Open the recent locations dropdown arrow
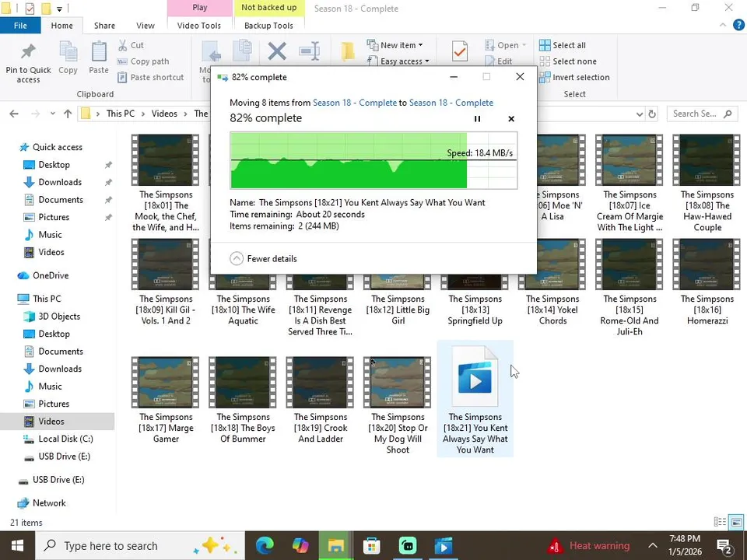Image resolution: width=747 pixels, height=560 pixels. [x=52, y=114]
